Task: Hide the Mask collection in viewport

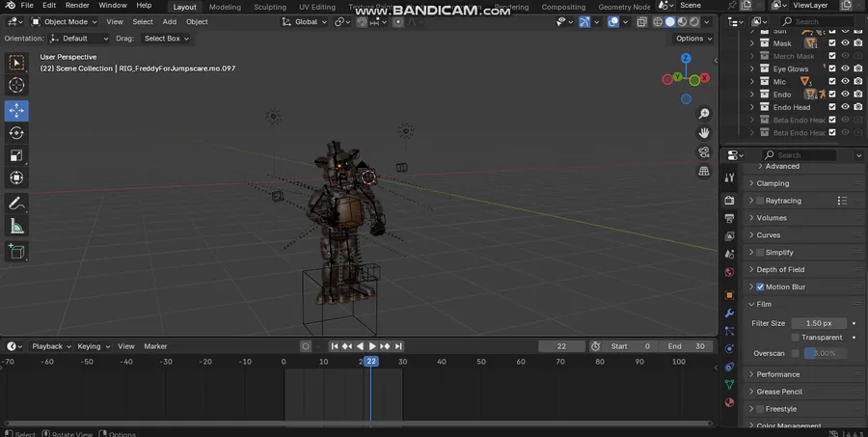Action: [x=845, y=43]
